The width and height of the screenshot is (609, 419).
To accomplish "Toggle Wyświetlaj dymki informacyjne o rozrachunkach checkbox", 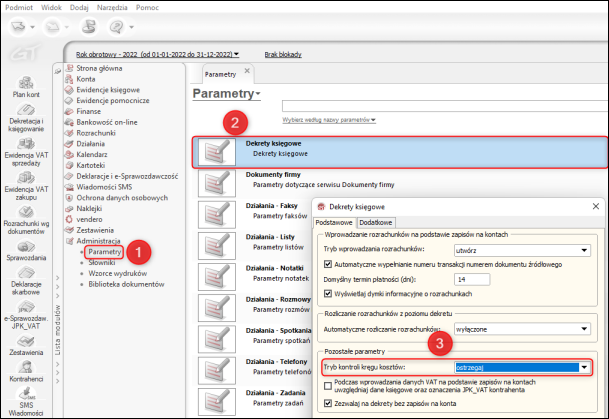I will [328, 294].
